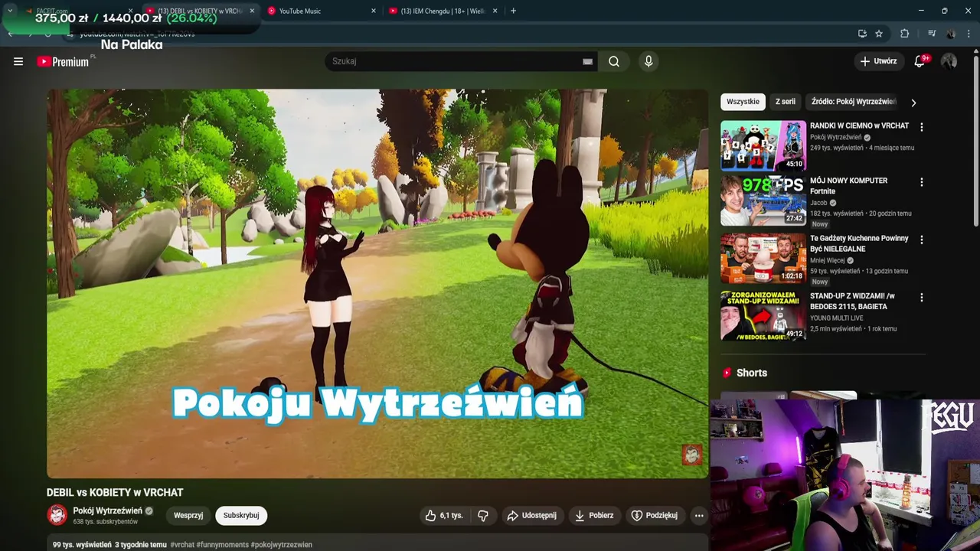Open options for Te Gadżety Kuchenne video

point(921,240)
